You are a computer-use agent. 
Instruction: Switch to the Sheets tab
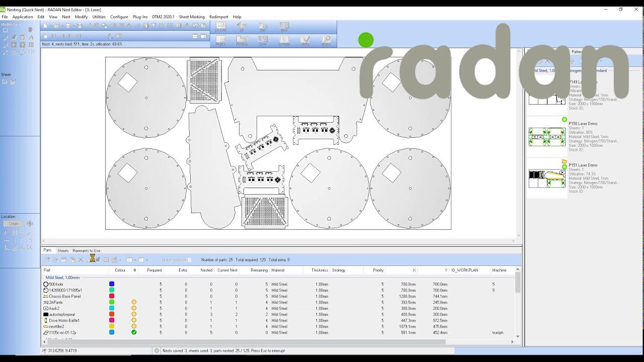pos(63,250)
